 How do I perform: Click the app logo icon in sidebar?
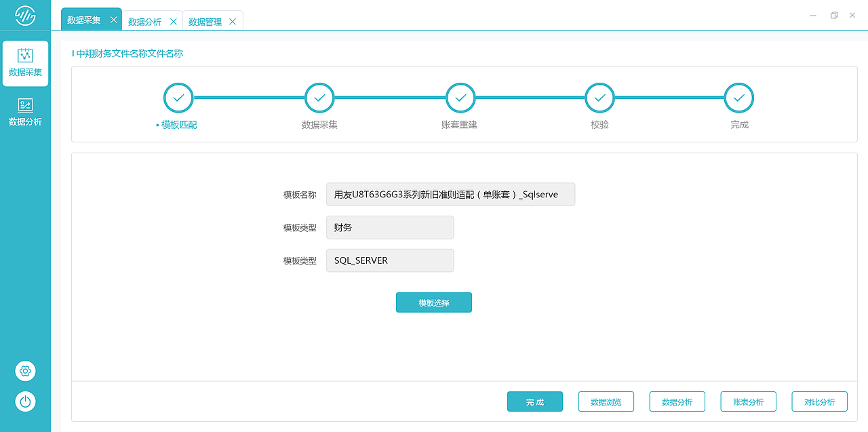25,15
